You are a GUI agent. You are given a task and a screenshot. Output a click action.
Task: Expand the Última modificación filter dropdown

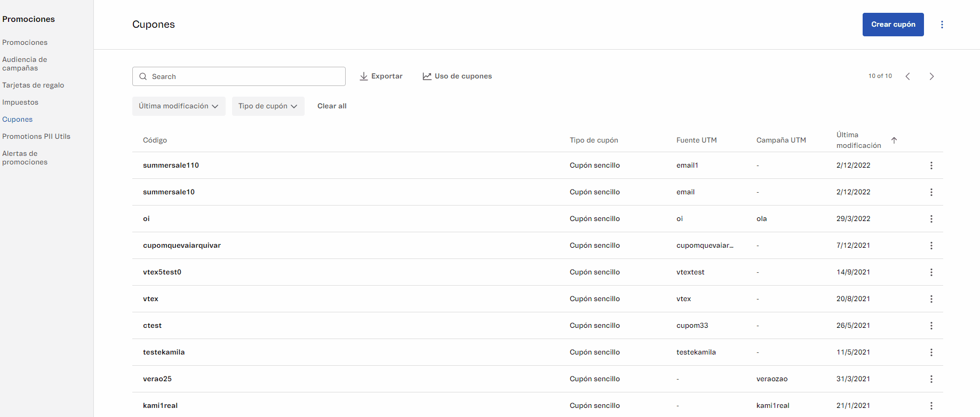[179, 106]
